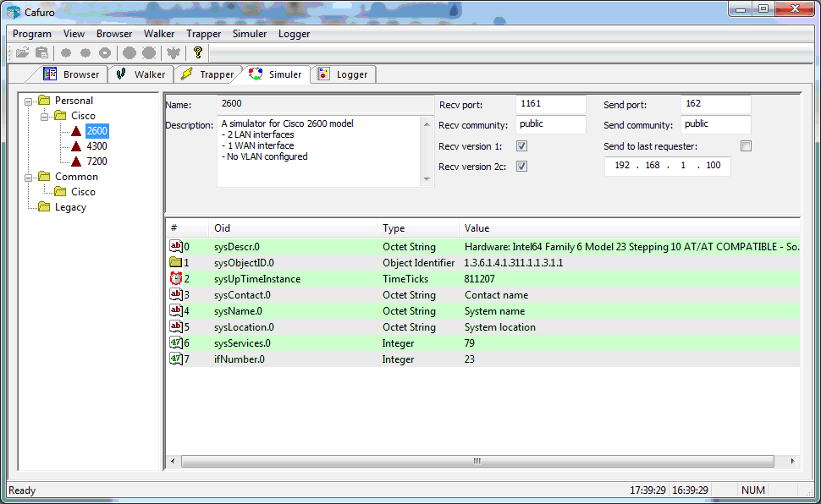821x504 pixels.
Task: Click the sysDescr.0 string type icon
Action: coord(176,247)
